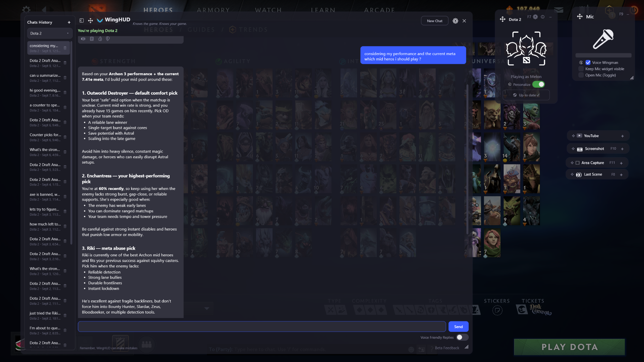Viewport: 644px width, 362px height.
Task: Delete the 'axe is banned, w...' chat entry
Action: coord(65,197)
